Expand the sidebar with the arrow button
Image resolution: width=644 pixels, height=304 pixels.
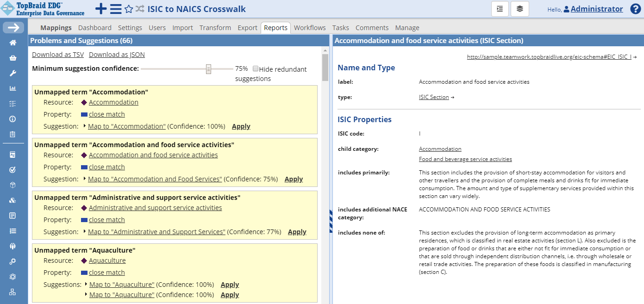[13, 28]
